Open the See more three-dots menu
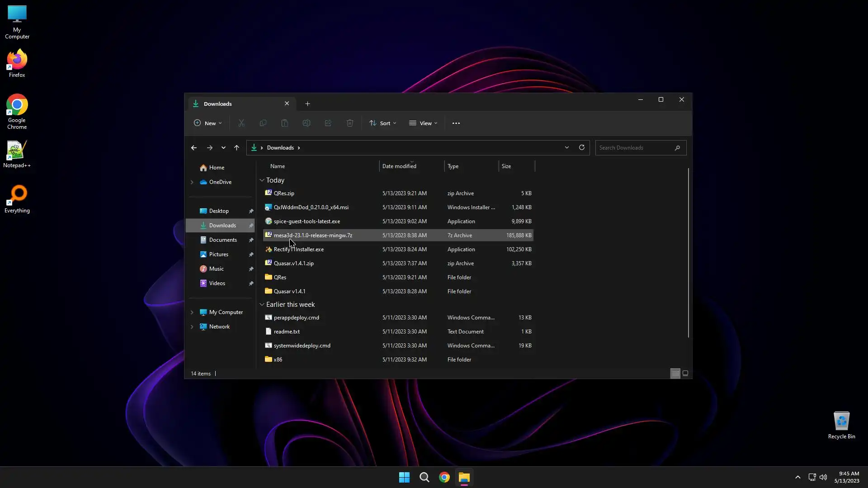Image resolution: width=868 pixels, height=488 pixels. 456,123
